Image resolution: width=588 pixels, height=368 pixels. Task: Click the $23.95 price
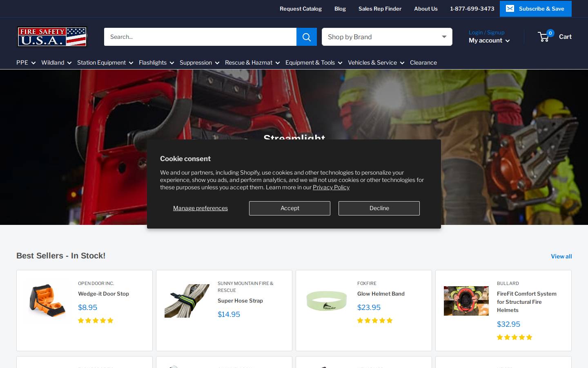tap(369, 307)
